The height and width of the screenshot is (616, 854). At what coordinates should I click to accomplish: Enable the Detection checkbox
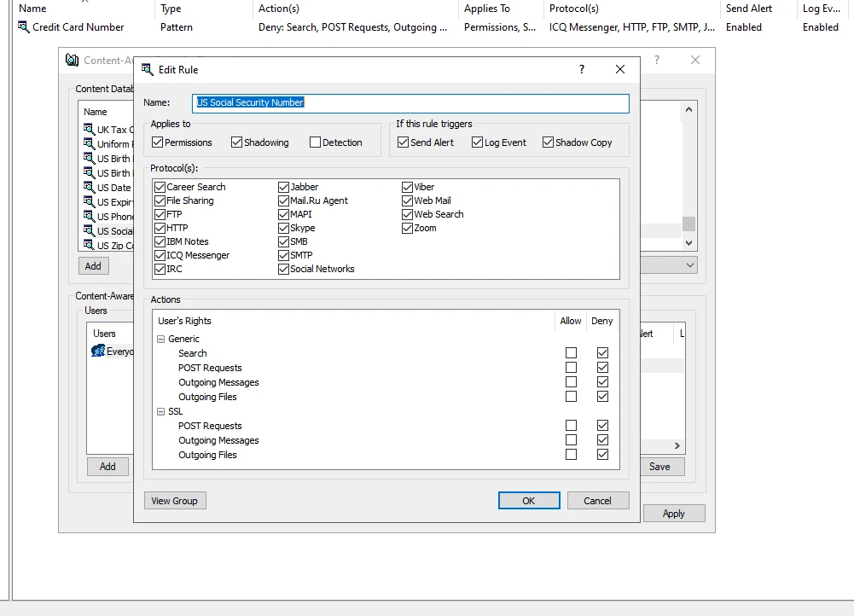(x=315, y=142)
